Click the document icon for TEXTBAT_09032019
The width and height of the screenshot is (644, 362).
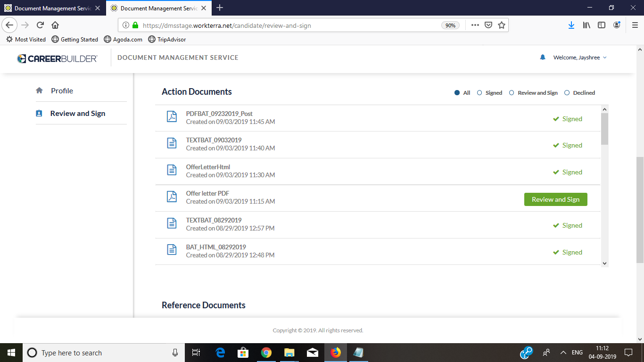[x=172, y=143]
